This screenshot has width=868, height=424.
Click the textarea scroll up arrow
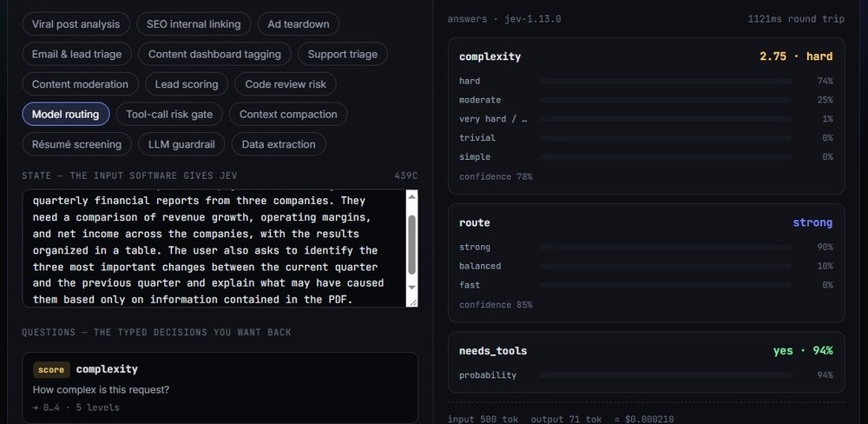411,196
